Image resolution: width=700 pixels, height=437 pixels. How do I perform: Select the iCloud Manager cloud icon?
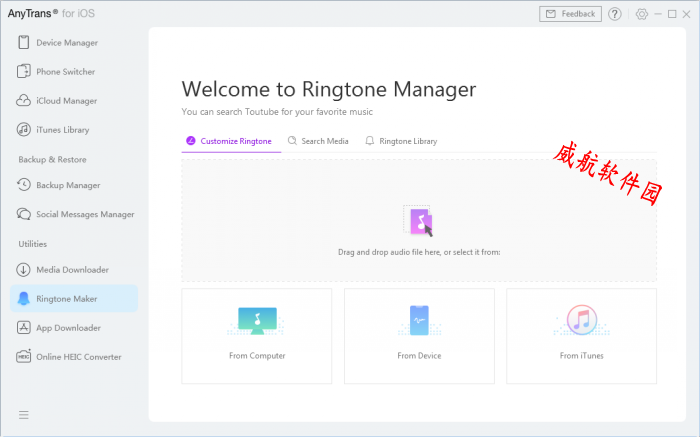pos(24,100)
